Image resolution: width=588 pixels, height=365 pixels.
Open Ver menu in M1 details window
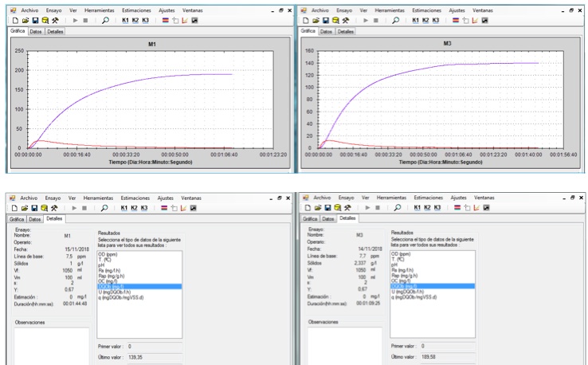point(72,198)
